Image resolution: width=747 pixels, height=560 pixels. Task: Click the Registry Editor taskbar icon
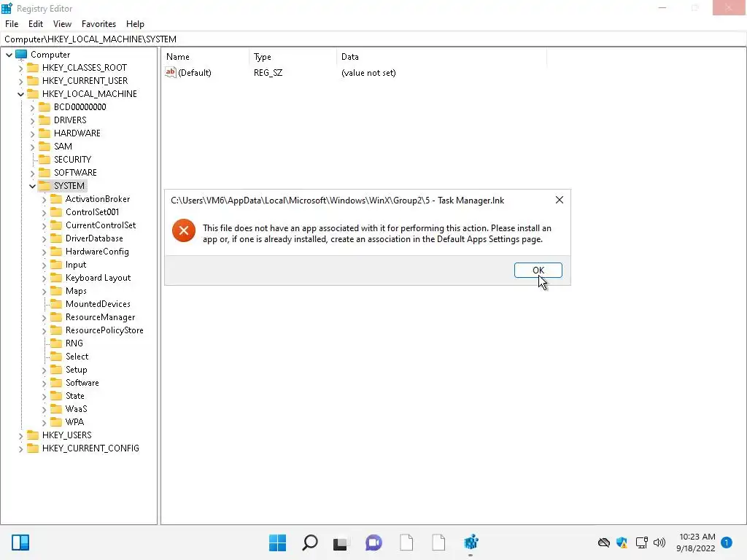pyautogui.click(x=471, y=542)
